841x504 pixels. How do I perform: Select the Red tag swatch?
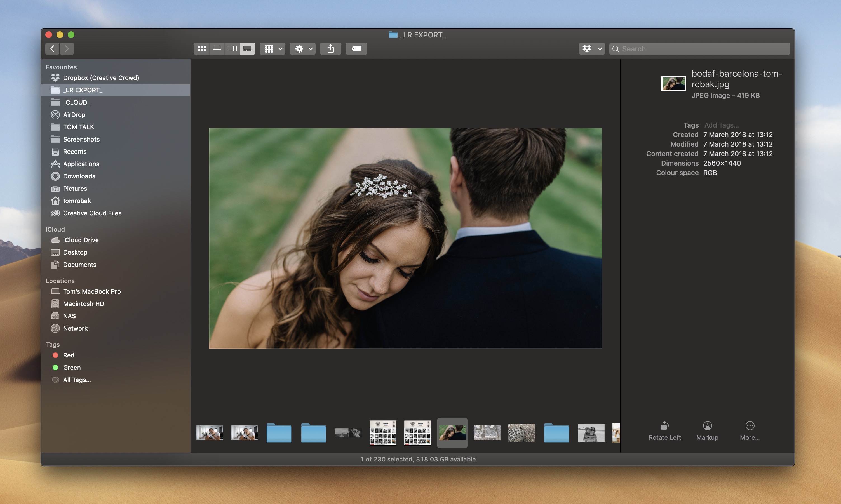click(56, 355)
